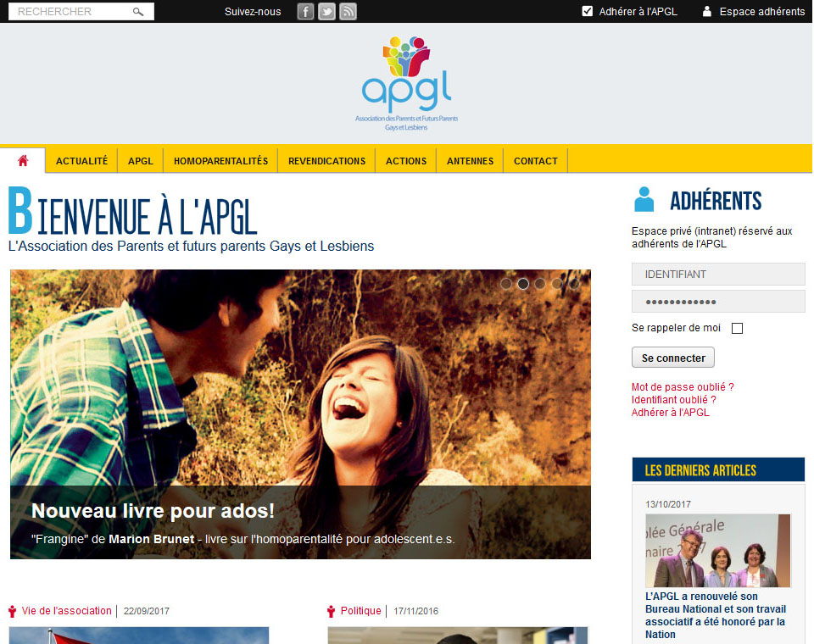Follow the red Adhérer à l'APGL sidebar link
The height and width of the screenshot is (644, 814).
click(x=670, y=413)
